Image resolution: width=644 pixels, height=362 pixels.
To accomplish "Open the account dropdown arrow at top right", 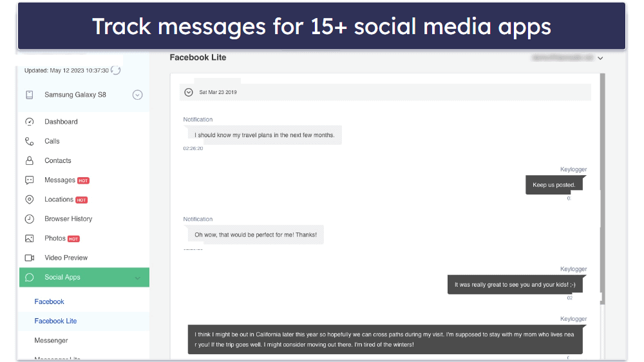I will [x=600, y=59].
